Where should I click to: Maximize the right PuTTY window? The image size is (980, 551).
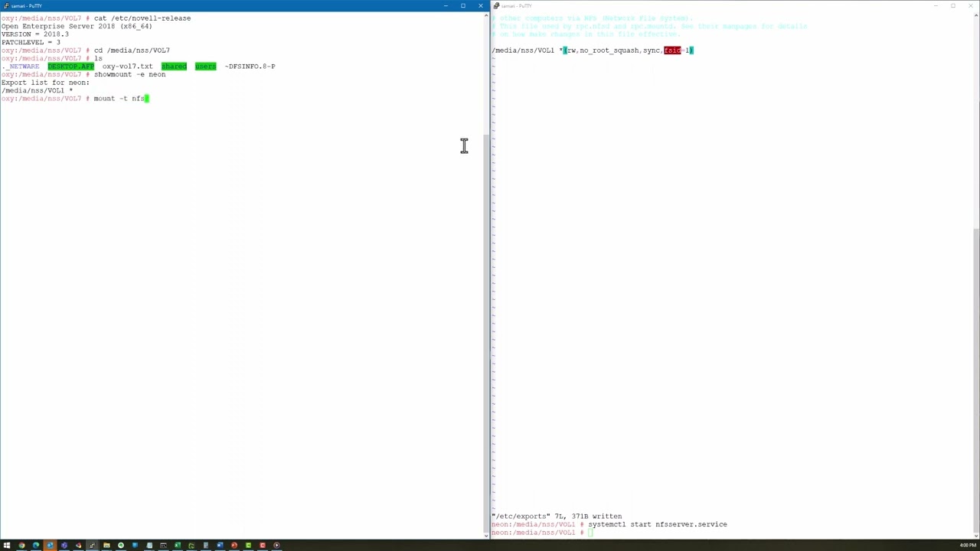tap(952, 5)
